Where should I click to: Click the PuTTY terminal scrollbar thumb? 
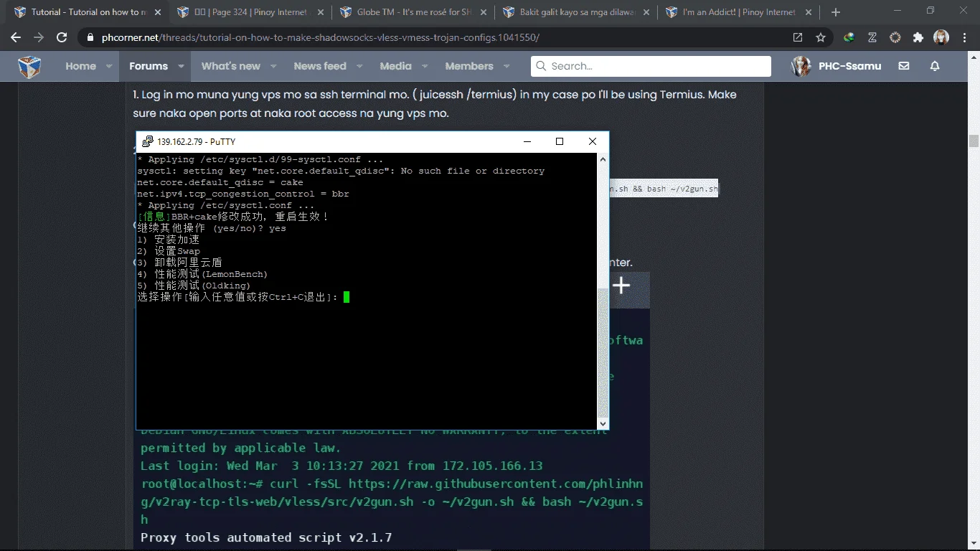[x=603, y=353]
